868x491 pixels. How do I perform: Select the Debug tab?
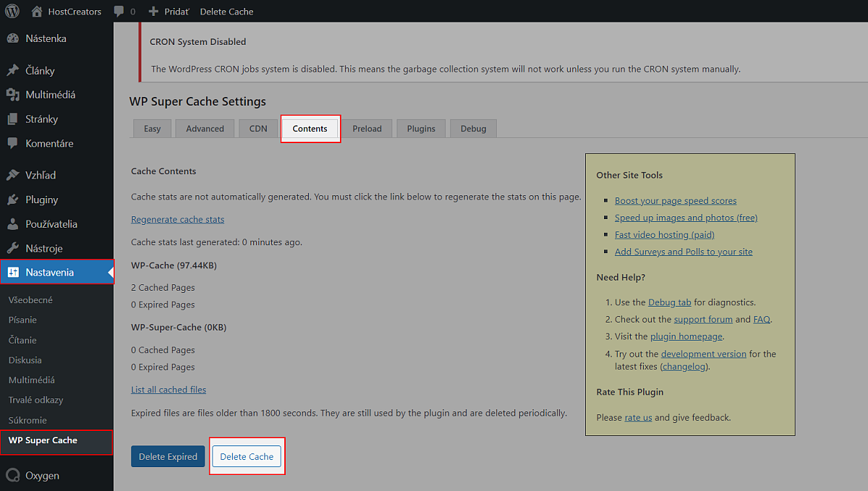click(x=473, y=129)
